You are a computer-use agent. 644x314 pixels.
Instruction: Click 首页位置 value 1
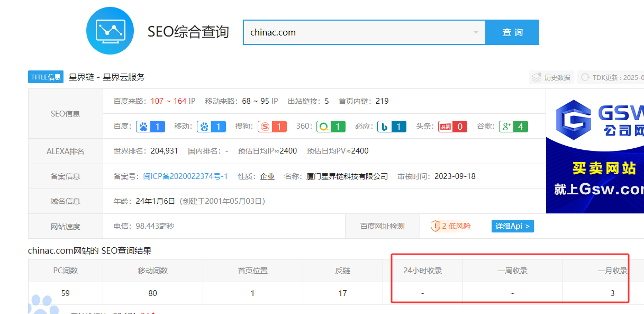tap(252, 293)
